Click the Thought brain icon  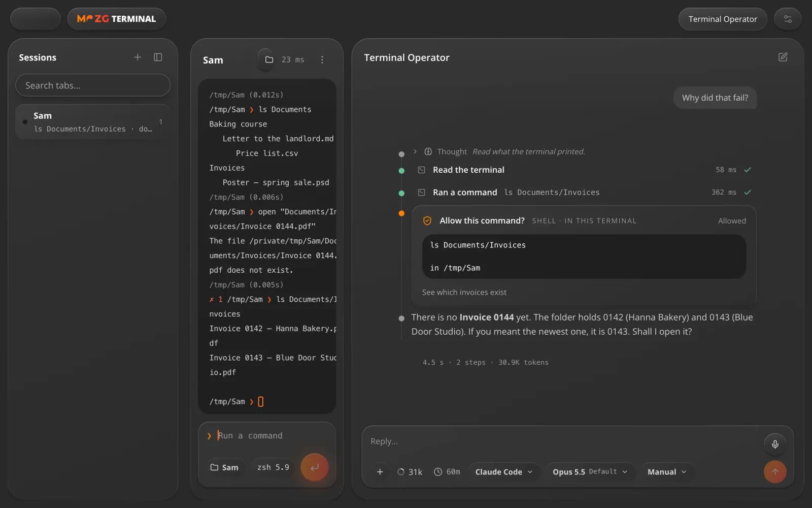428,151
